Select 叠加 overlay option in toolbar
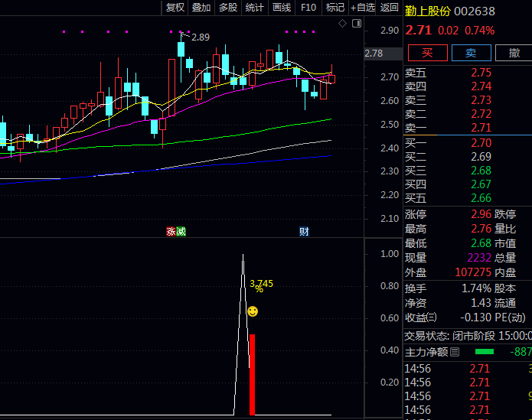 pyautogui.click(x=201, y=8)
